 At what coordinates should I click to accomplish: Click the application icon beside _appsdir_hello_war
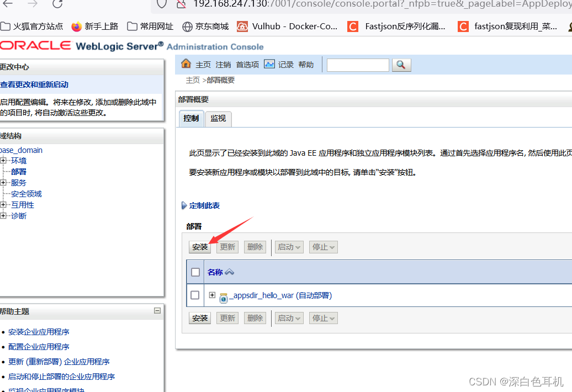223,296
